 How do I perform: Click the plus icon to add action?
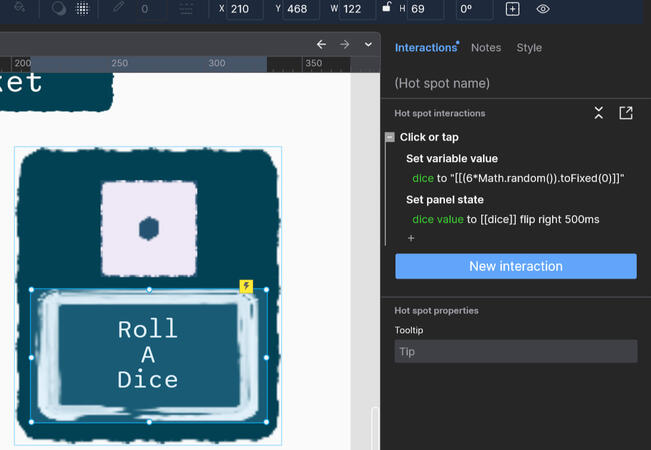click(x=410, y=238)
